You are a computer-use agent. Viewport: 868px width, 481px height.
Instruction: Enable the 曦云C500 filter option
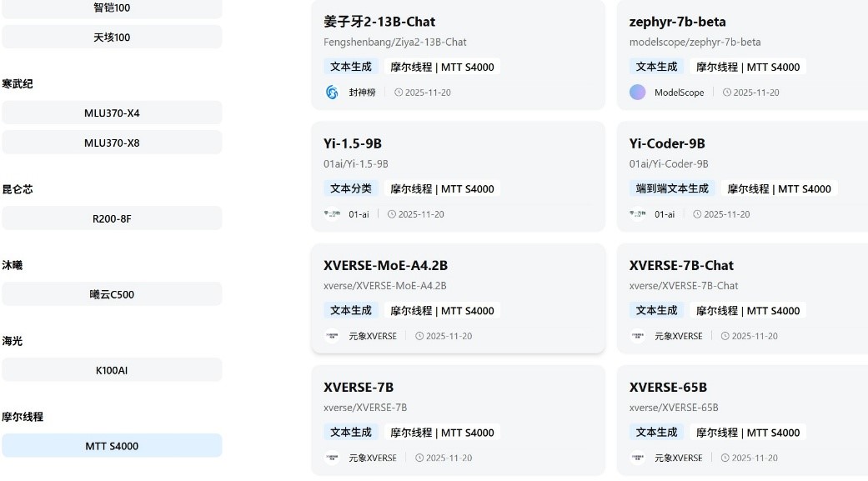coord(112,294)
